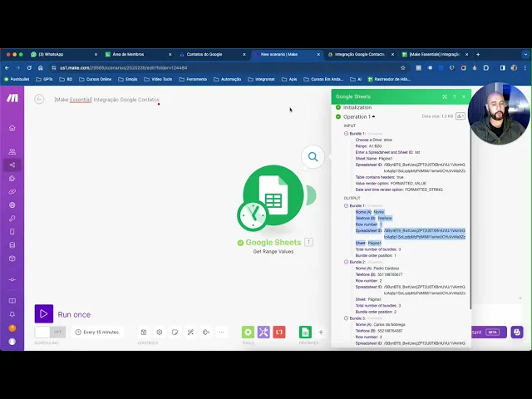The height and width of the screenshot is (399, 532).
Task: Click the 'Range: A1:B20' input row
Action: click(368, 146)
